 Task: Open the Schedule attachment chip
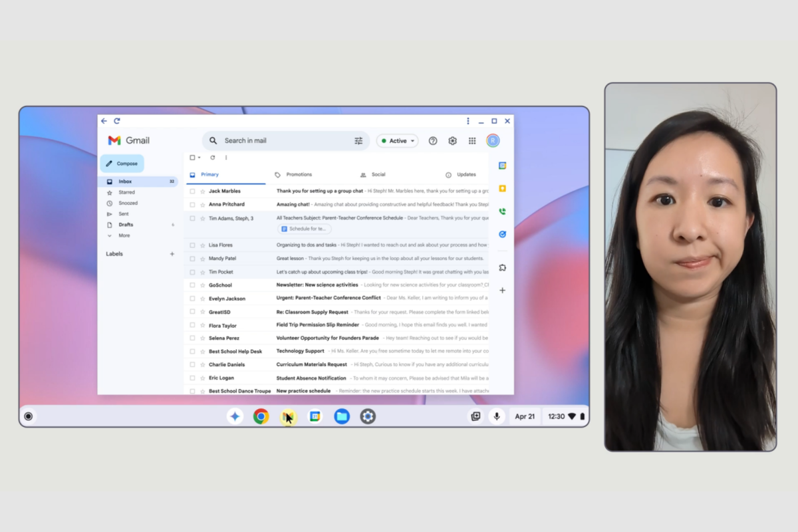pos(305,229)
